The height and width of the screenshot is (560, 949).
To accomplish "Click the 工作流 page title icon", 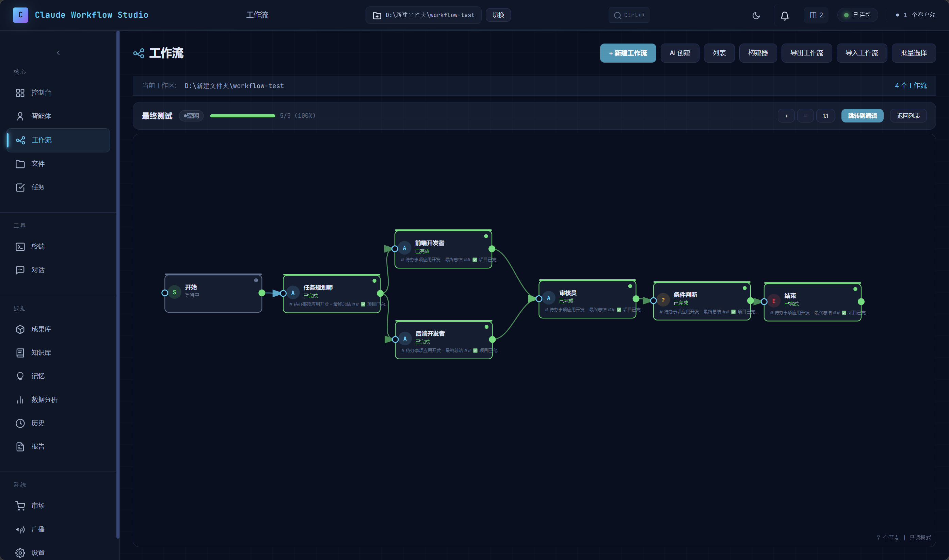I will tap(139, 53).
